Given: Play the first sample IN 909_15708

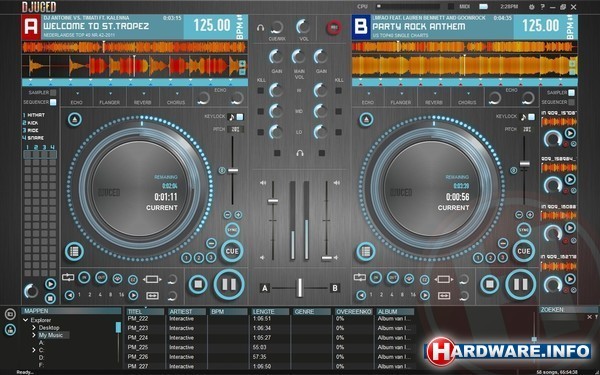Looking at the screenshot, I should pos(570,133).
